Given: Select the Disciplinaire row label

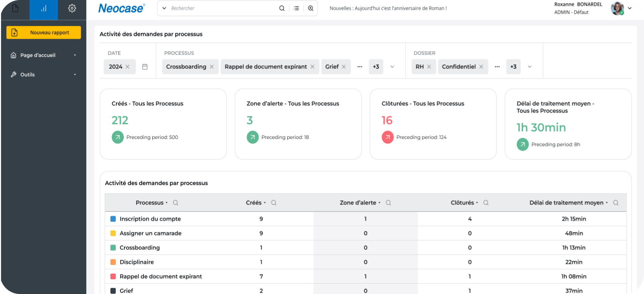Looking at the screenshot, I should coord(137,262).
